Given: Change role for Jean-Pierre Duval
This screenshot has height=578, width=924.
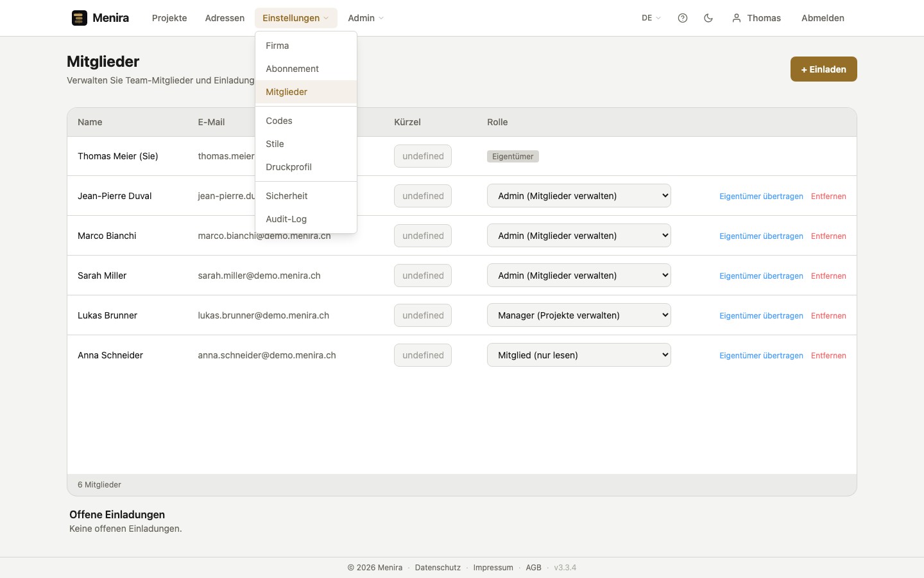Looking at the screenshot, I should click(579, 196).
